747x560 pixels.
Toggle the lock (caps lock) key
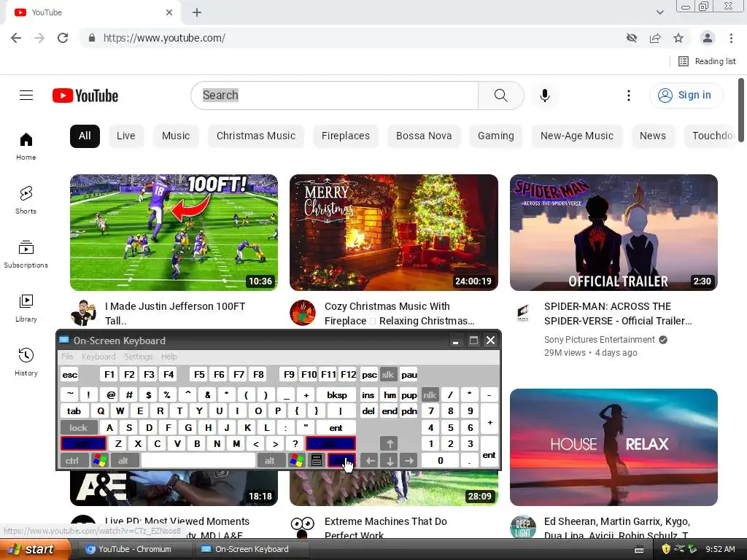point(79,427)
